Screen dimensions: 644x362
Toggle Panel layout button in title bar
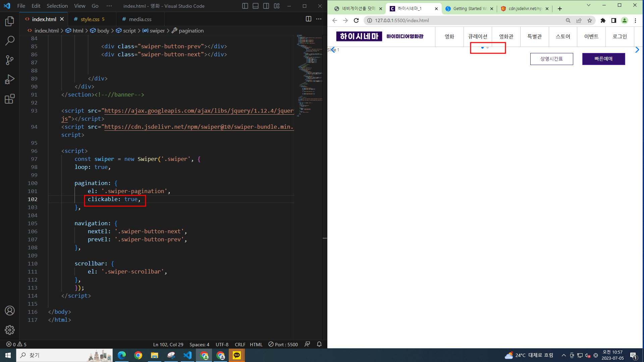(x=256, y=6)
